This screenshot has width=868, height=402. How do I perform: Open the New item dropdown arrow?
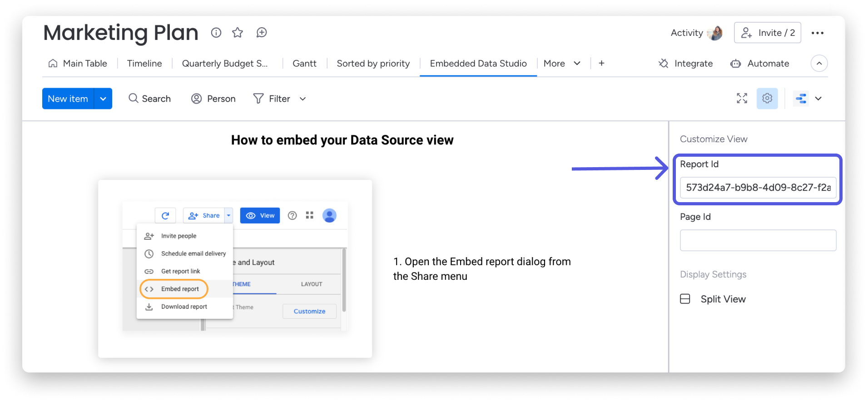tap(103, 99)
